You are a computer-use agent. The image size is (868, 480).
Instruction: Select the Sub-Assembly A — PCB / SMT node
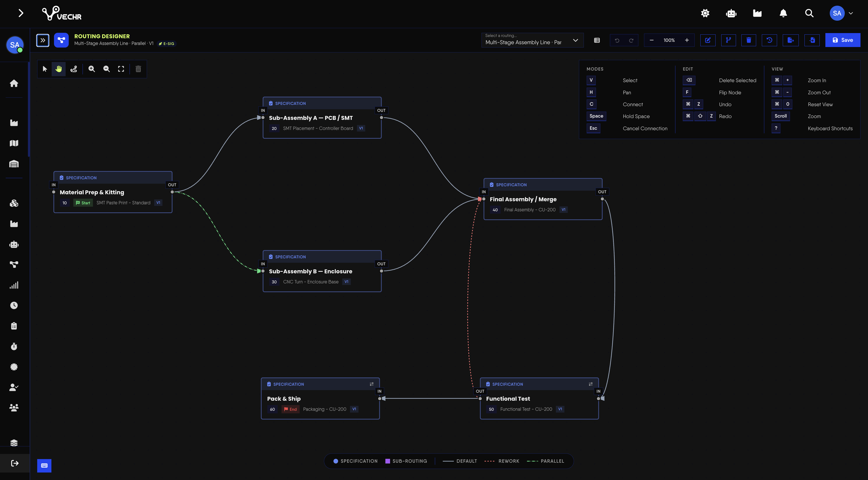tap(322, 118)
